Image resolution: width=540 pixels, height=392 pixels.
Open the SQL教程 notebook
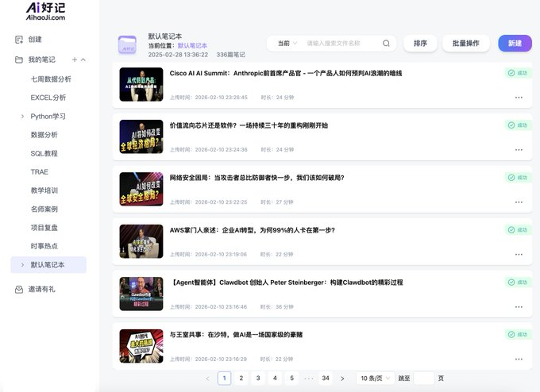point(44,153)
